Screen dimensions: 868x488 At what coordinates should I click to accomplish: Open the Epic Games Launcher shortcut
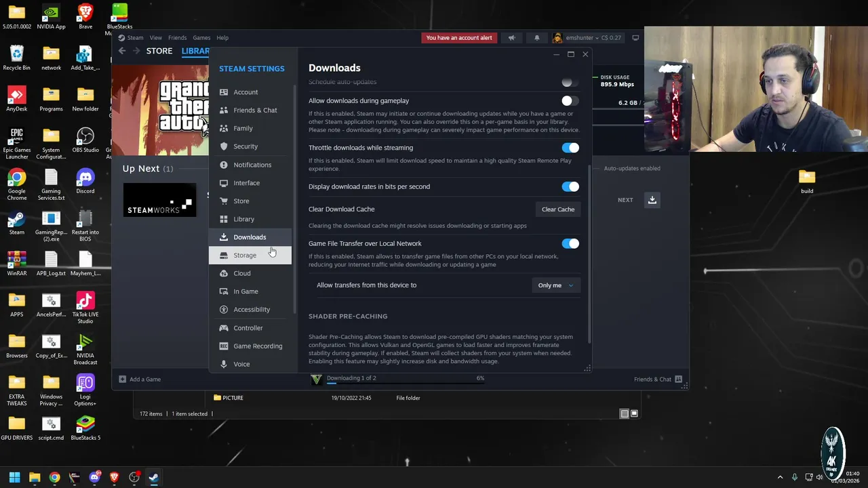(16, 144)
